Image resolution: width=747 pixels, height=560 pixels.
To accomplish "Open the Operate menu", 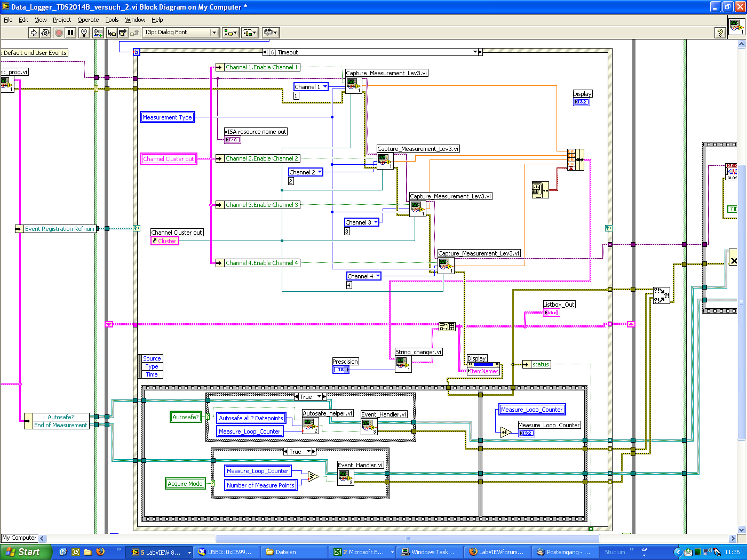I will [x=88, y=20].
